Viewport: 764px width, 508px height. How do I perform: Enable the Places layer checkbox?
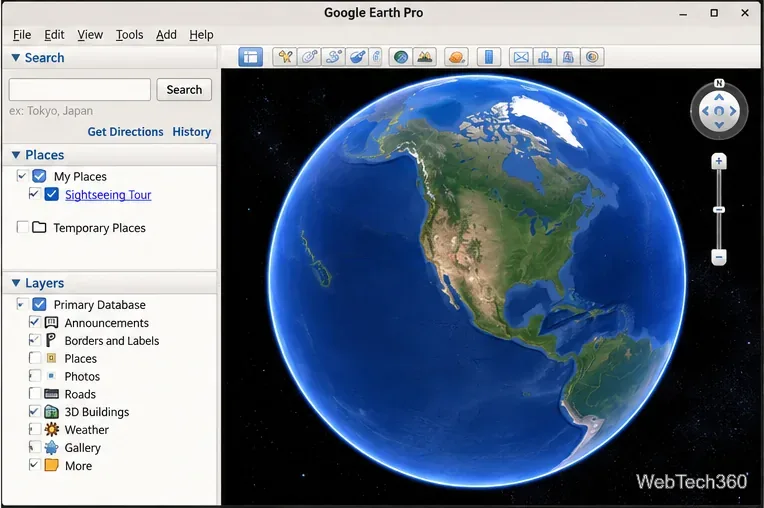click(35, 358)
